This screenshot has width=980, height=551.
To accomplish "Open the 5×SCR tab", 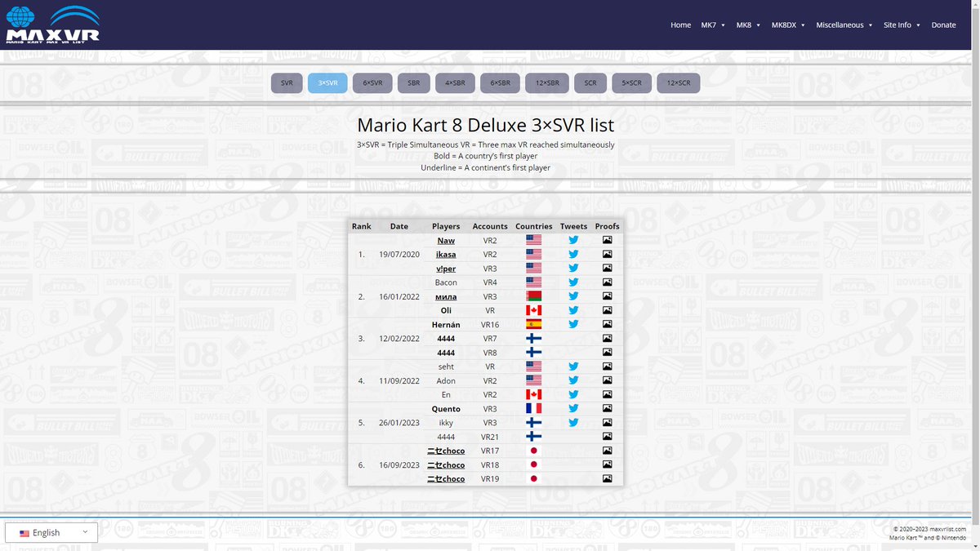I will tap(631, 82).
